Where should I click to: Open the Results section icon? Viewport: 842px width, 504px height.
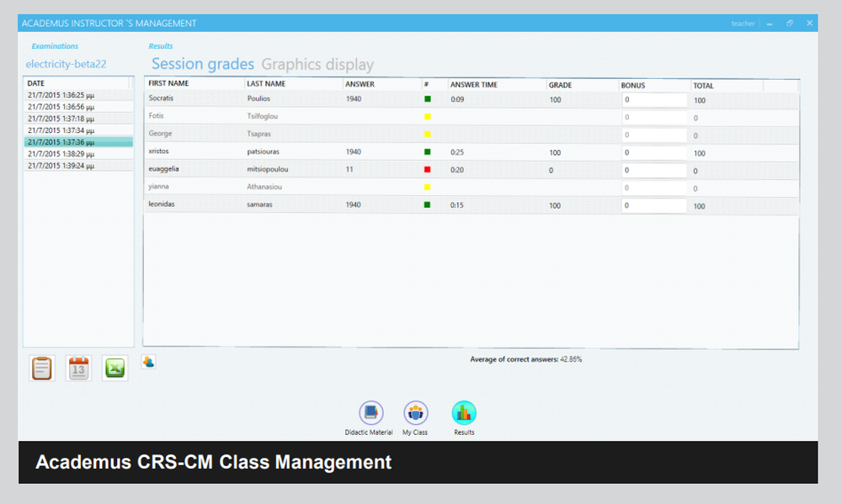464,413
